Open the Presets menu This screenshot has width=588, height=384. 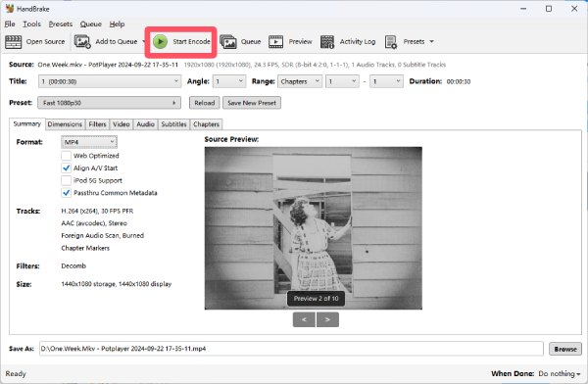(61, 24)
